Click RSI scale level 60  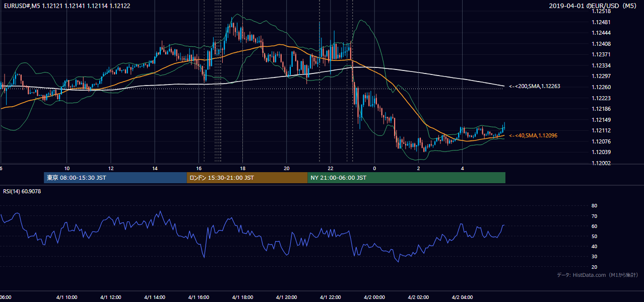coord(594,226)
